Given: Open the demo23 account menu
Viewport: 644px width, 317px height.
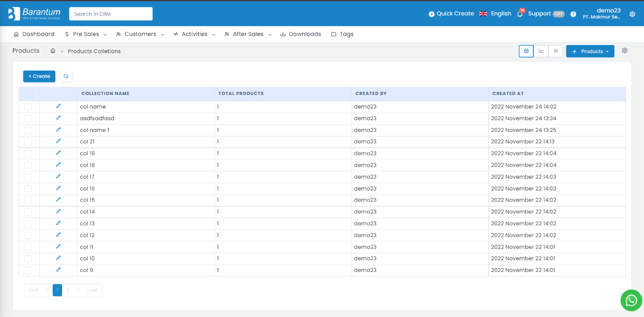Looking at the screenshot, I should point(602,14).
